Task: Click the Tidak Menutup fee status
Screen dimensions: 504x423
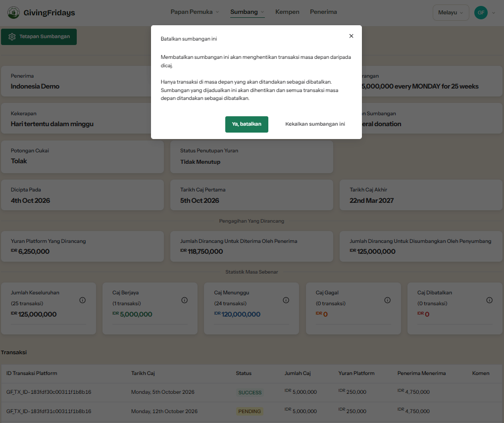Action: coord(200,162)
